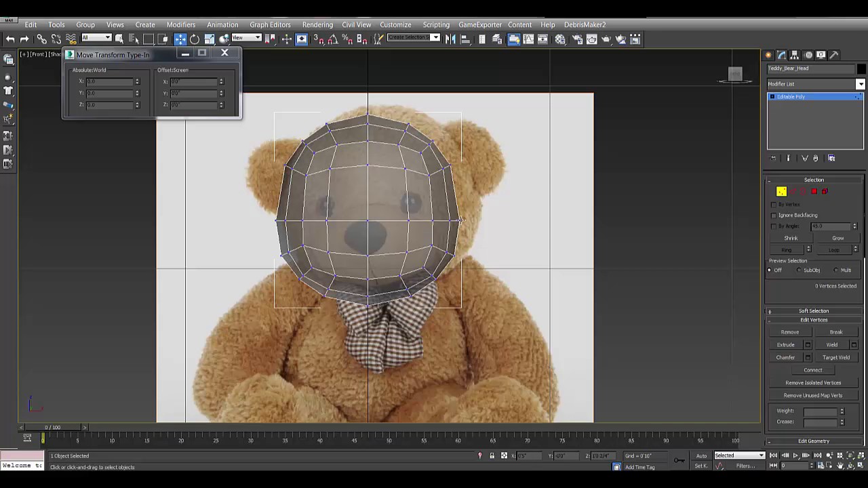Open the Rendering menu
Viewport: 868px width, 488px height.
coord(317,24)
